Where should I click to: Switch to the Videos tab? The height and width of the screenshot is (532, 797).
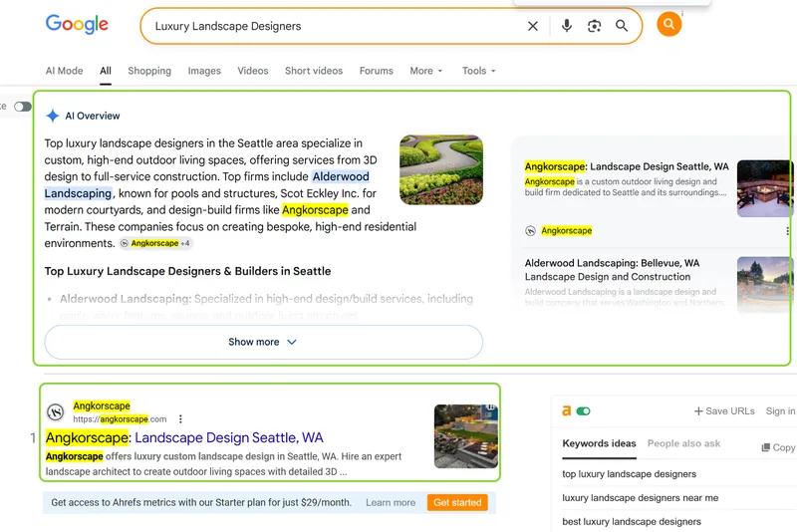pos(253,71)
